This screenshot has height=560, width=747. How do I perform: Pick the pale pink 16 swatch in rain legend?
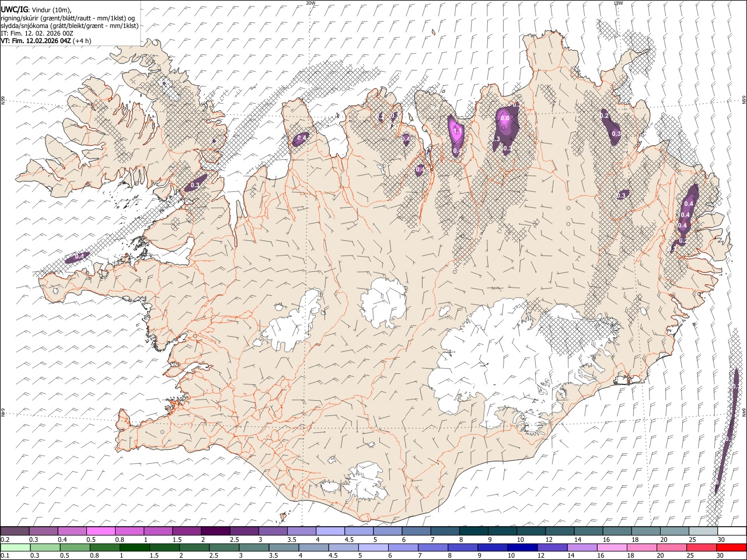tap(611, 548)
